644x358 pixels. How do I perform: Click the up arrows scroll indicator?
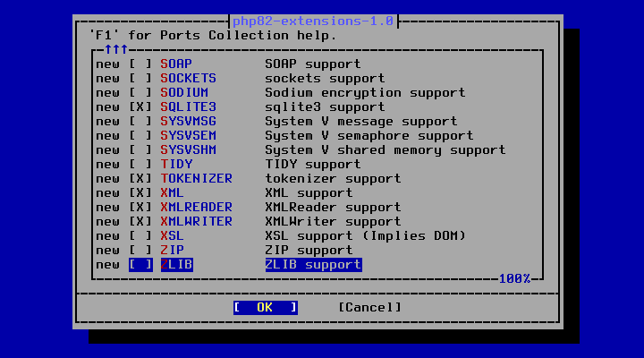pyautogui.click(x=116, y=50)
